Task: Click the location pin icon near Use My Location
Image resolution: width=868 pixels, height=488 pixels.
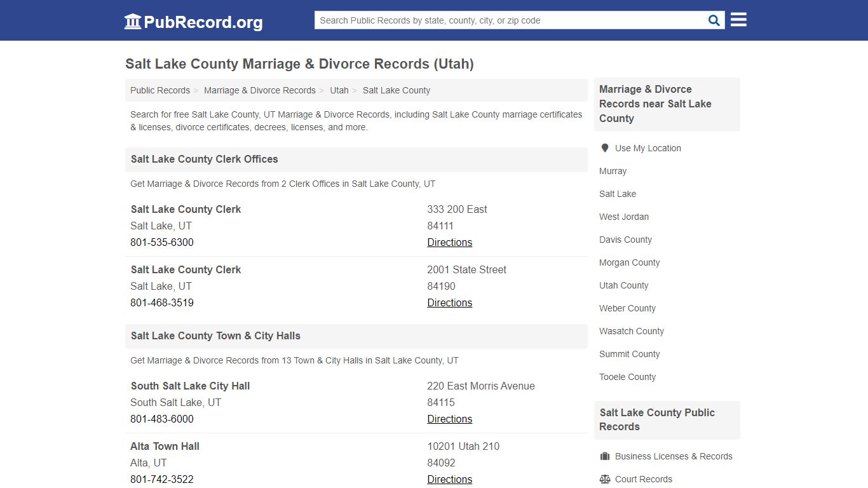Action: coord(605,148)
